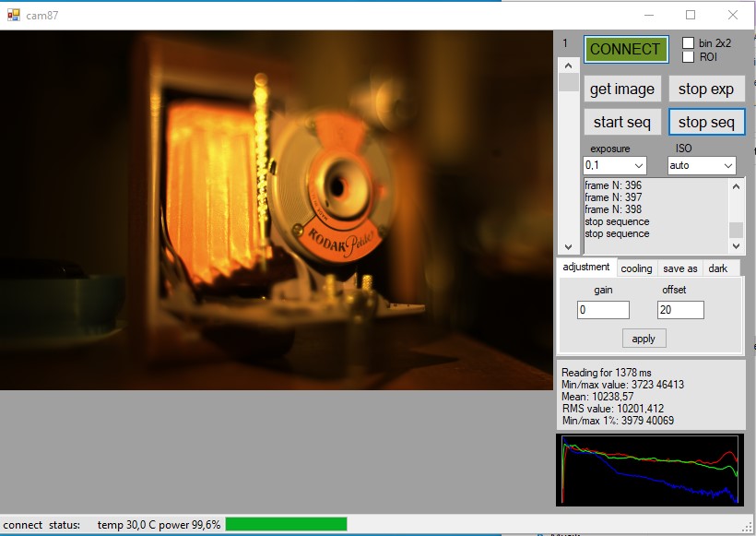Open the save as tab
The width and height of the screenshot is (756, 536).
[x=679, y=268]
